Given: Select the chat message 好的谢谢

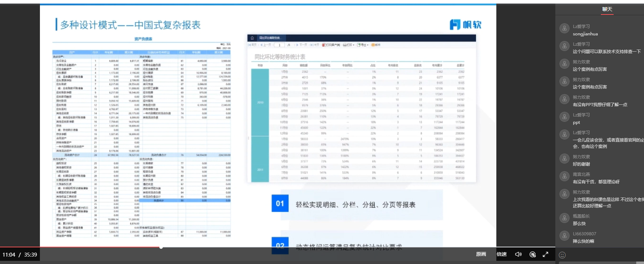Looking at the screenshot, I should pyautogui.click(x=581, y=164).
